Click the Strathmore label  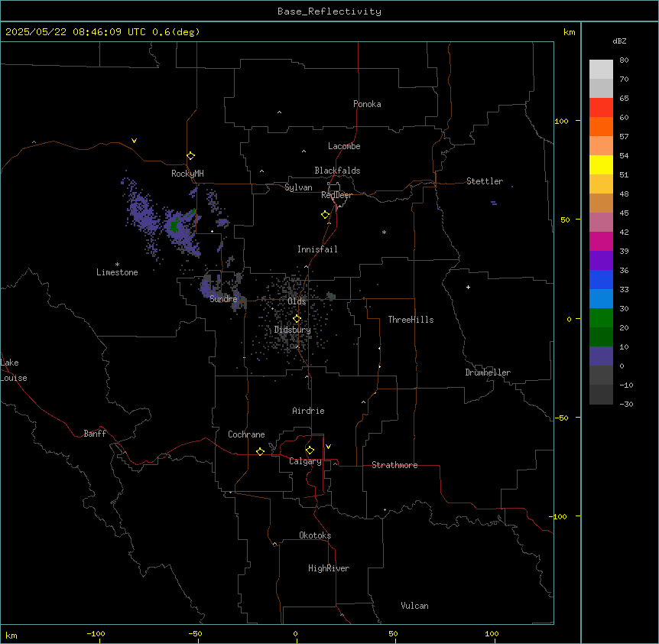click(394, 465)
